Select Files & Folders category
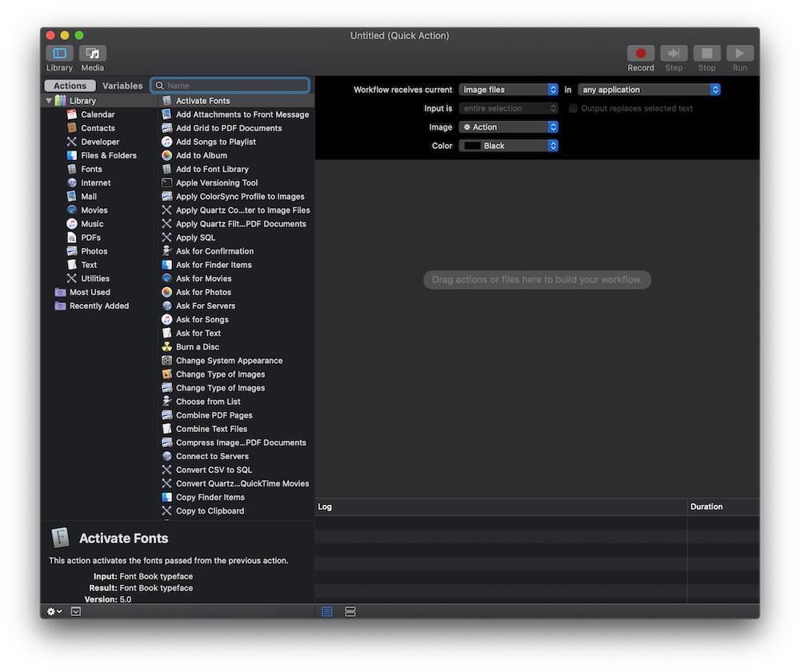The image size is (800, 672). (108, 156)
